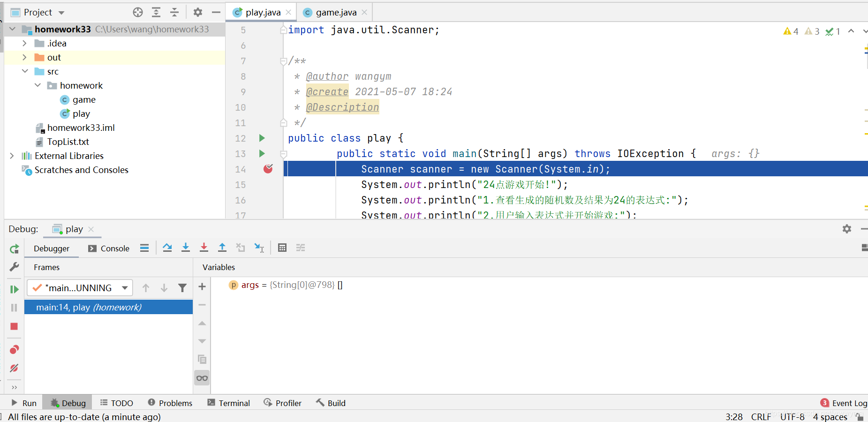Run main method from line 13 gutter
This screenshot has width=868, height=422.
click(x=262, y=153)
